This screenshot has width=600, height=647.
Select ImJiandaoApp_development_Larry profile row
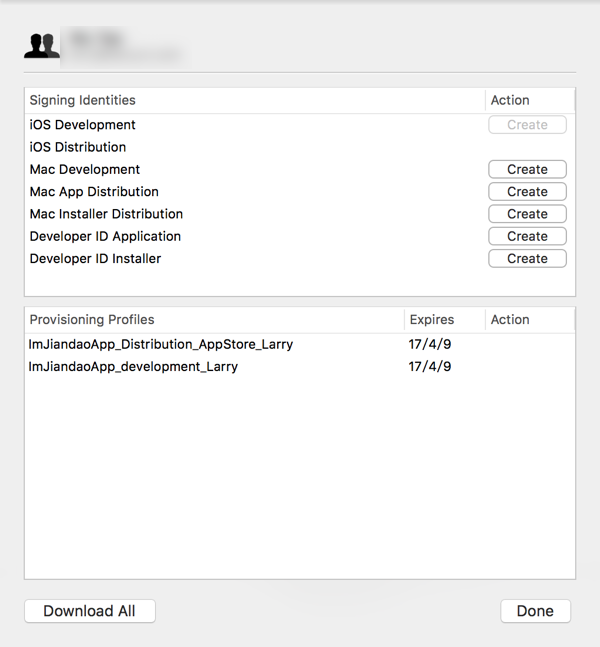click(134, 367)
